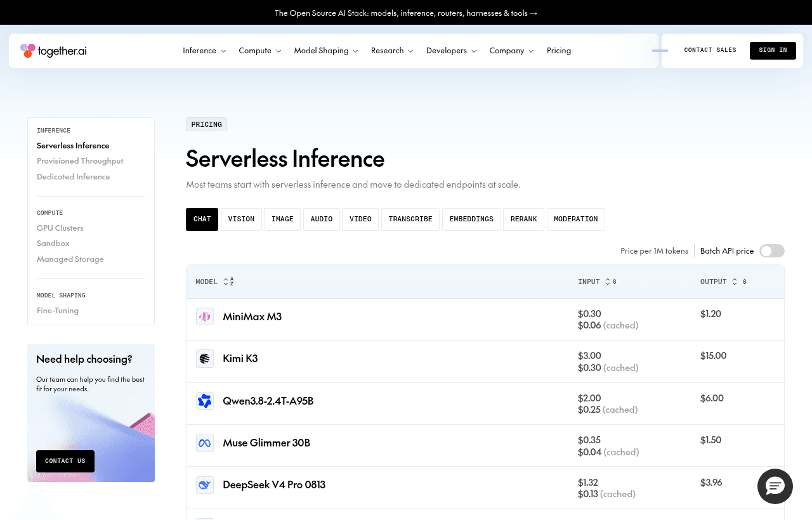812x520 pixels.
Task: Go to Dedicated Inference in sidebar
Action: [x=74, y=177]
